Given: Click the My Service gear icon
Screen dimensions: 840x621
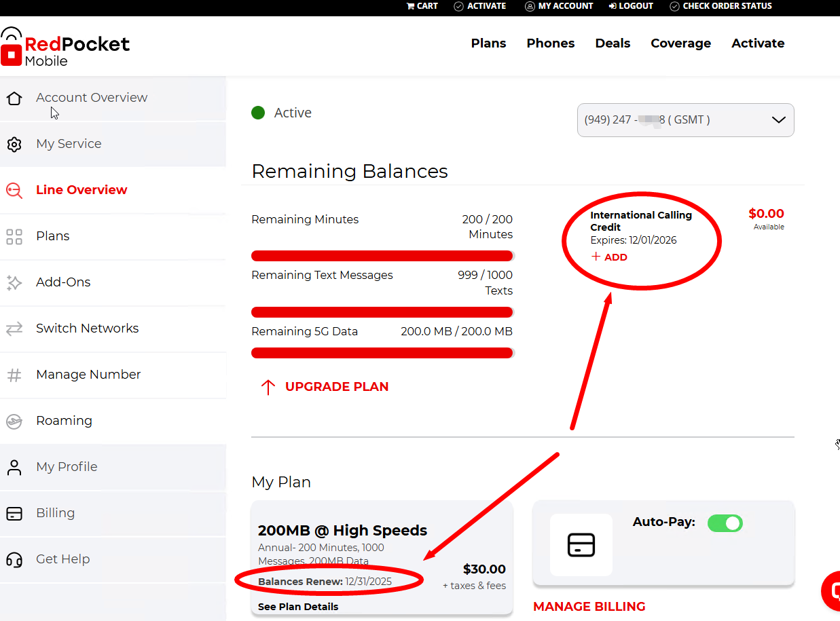Looking at the screenshot, I should (14, 144).
